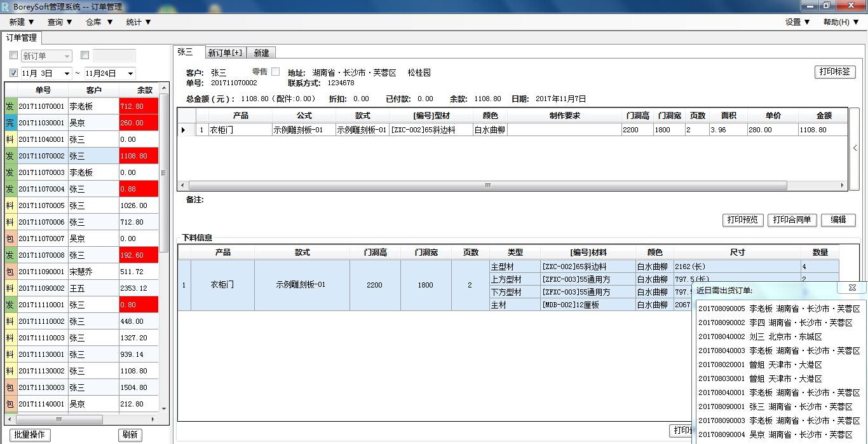
Task: Toggle the 零售 checkbox
Action: pyautogui.click(x=275, y=72)
